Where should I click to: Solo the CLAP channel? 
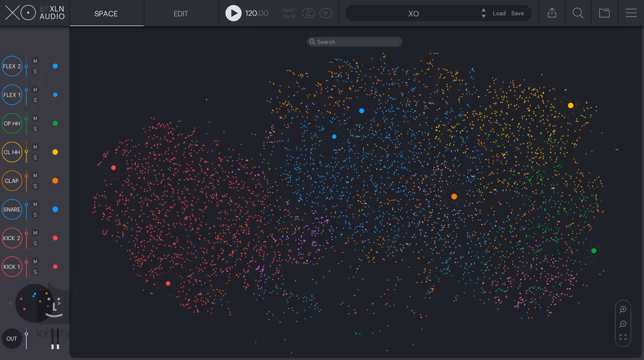[35, 186]
